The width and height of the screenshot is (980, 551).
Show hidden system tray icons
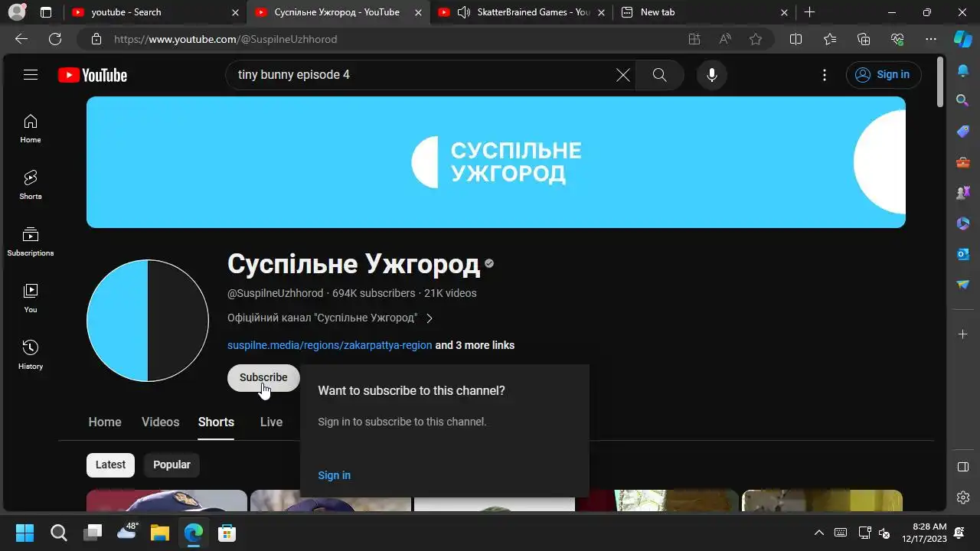[818, 533]
